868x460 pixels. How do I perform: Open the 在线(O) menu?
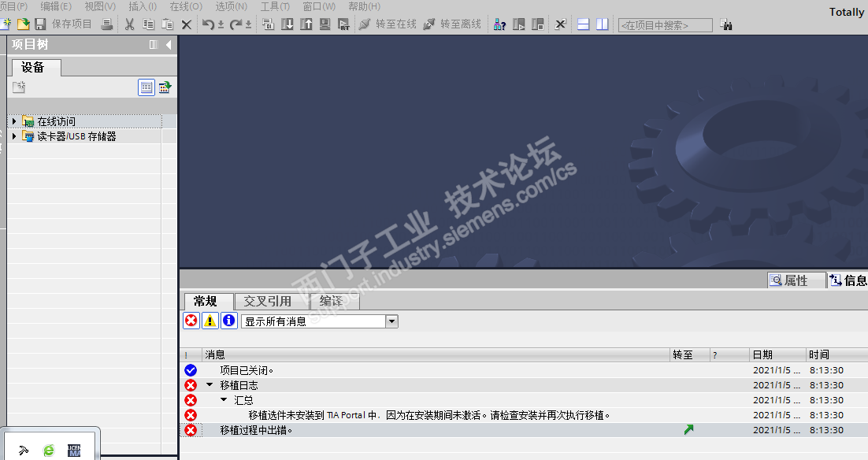[x=186, y=6]
